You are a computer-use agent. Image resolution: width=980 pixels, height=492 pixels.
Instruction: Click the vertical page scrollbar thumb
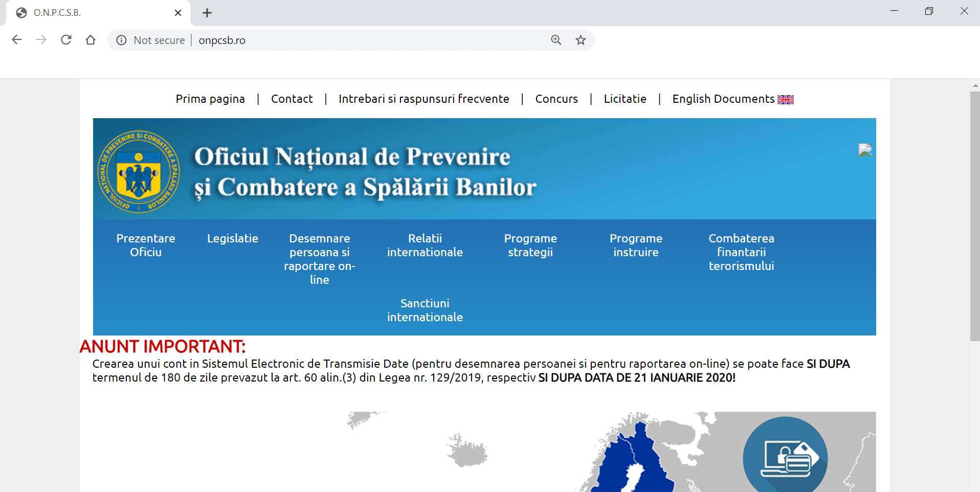tap(975, 215)
